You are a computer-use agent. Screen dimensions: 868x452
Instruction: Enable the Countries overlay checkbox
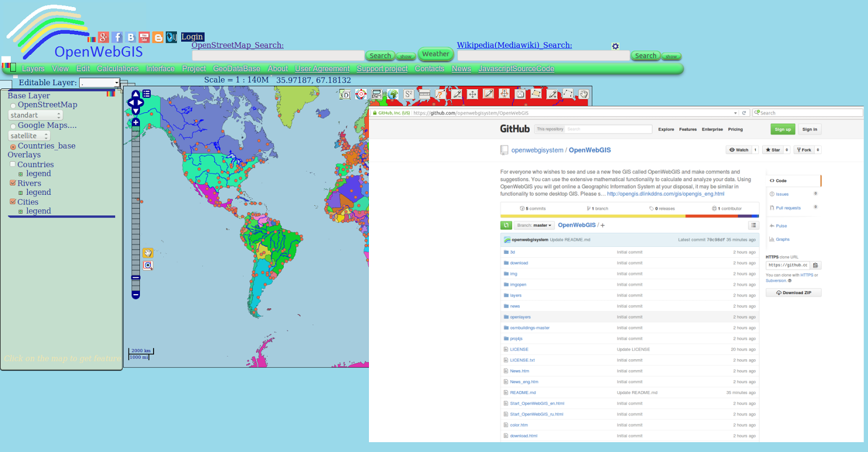point(12,164)
